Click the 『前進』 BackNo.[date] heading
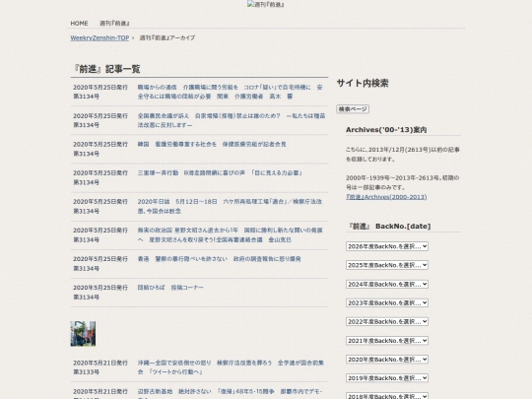 (x=389, y=227)
